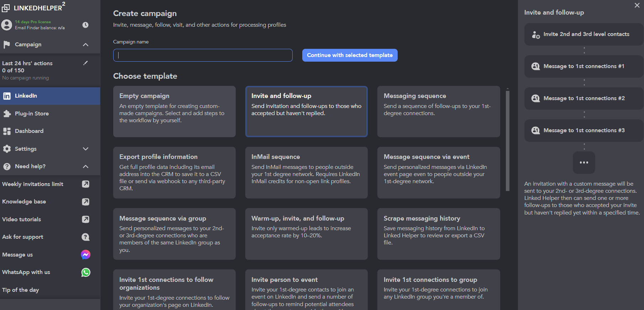This screenshot has height=310, width=644.
Task: Open Knowledge base external link icon
Action: click(85, 202)
